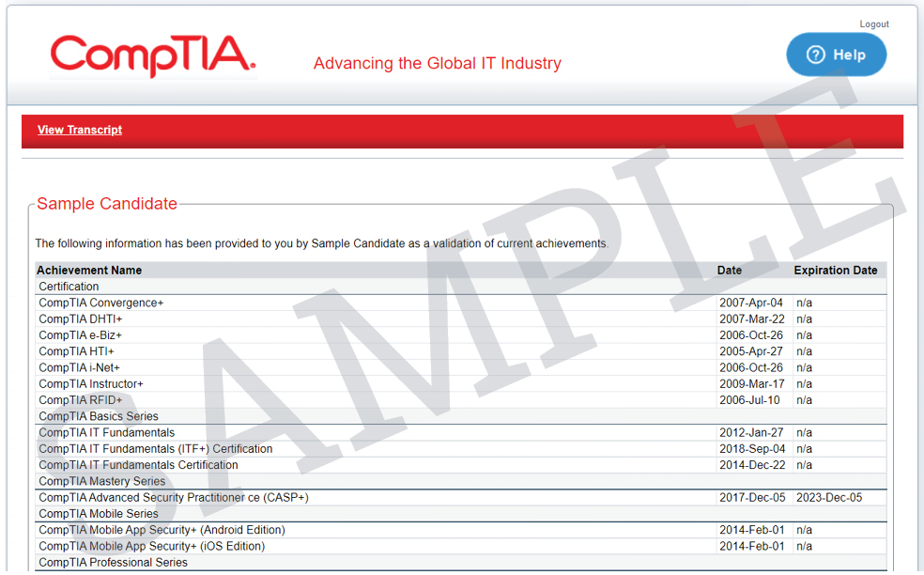This screenshot has height=575, width=924.
Task: Click the Advancing the Global IT Industry tagline
Action: [438, 63]
